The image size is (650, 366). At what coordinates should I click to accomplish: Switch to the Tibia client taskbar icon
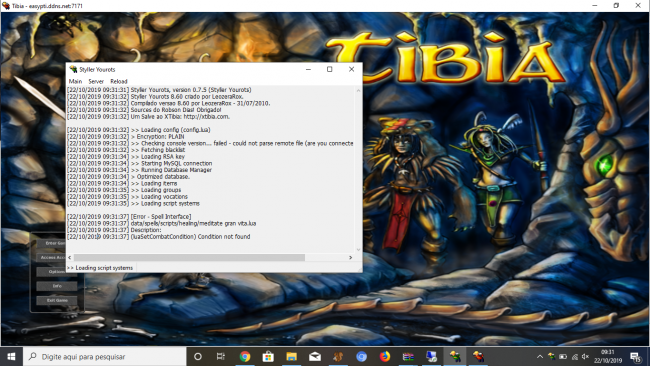(478, 356)
